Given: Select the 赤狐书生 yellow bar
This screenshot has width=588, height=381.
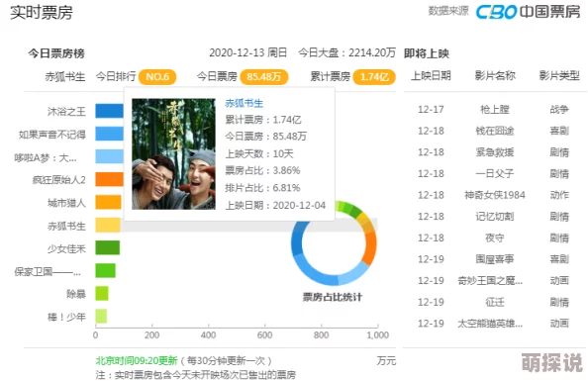Looking at the screenshot, I should [108, 225].
